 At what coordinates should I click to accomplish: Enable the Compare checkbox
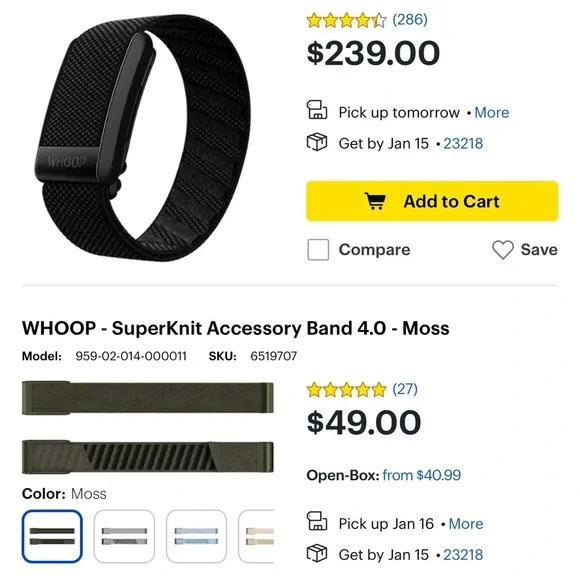[x=318, y=250]
